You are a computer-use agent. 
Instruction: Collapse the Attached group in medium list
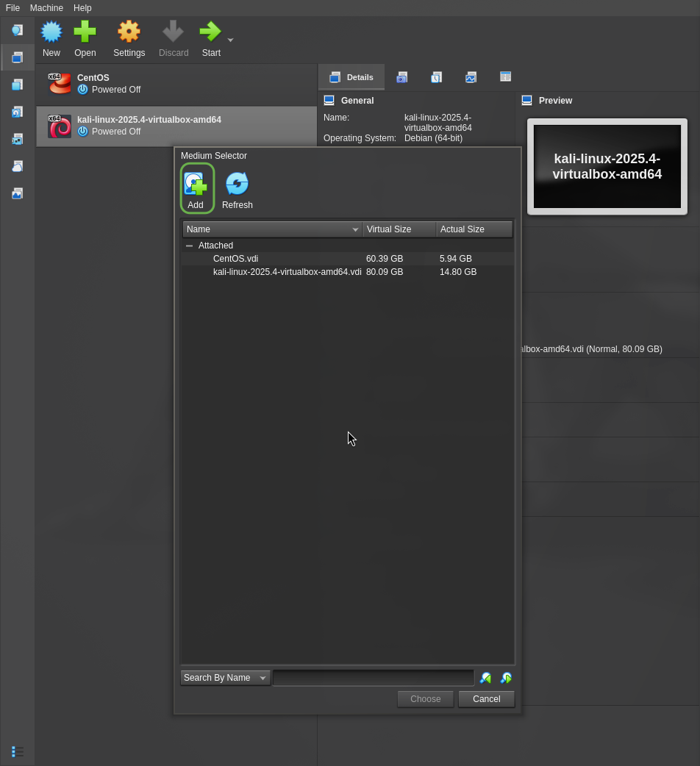pos(190,246)
